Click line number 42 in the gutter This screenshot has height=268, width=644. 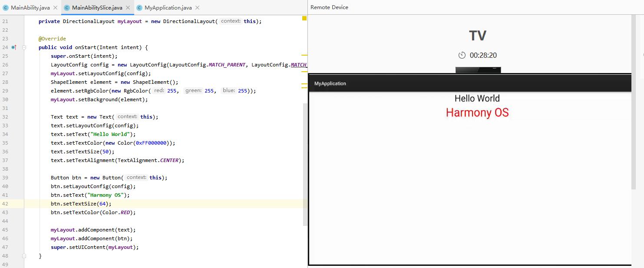[5, 204]
